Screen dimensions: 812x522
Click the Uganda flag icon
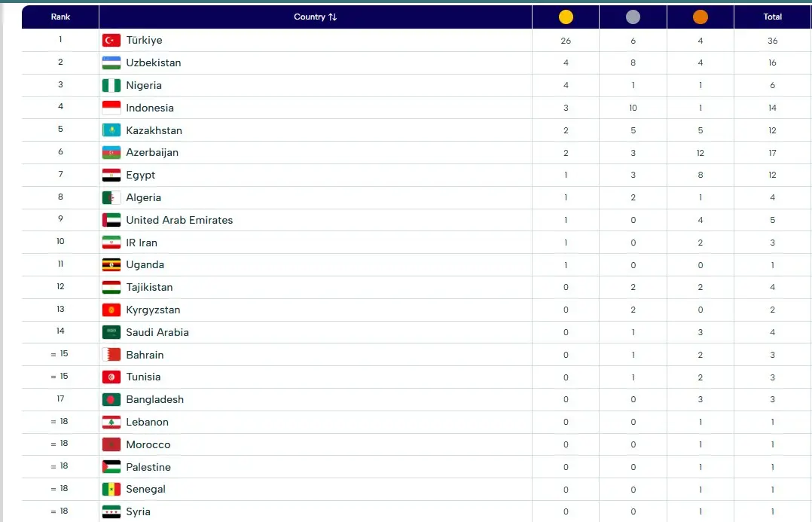click(x=111, y=264)
